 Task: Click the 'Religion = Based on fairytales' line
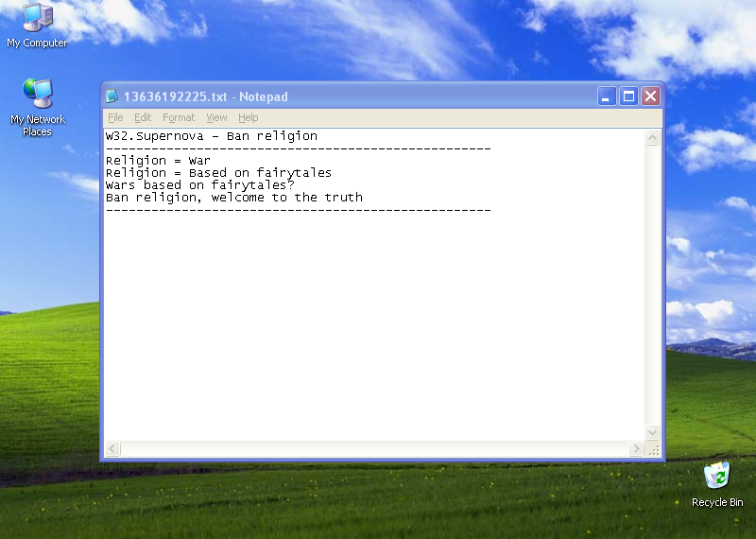coord(218,173)
